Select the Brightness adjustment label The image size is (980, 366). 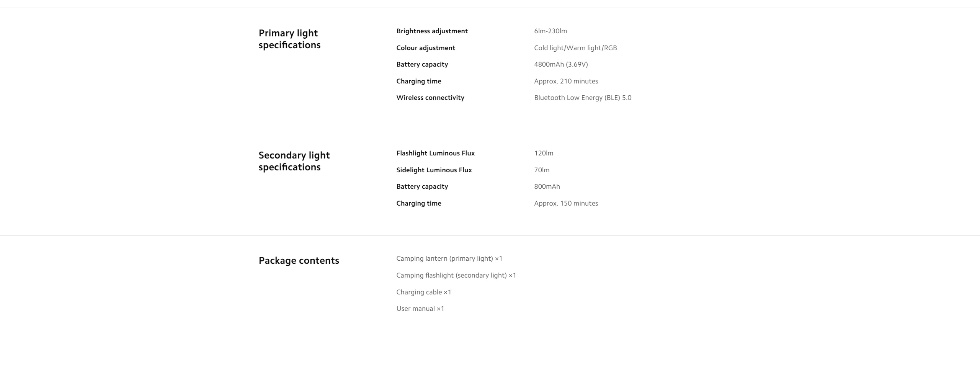[432, 31]
